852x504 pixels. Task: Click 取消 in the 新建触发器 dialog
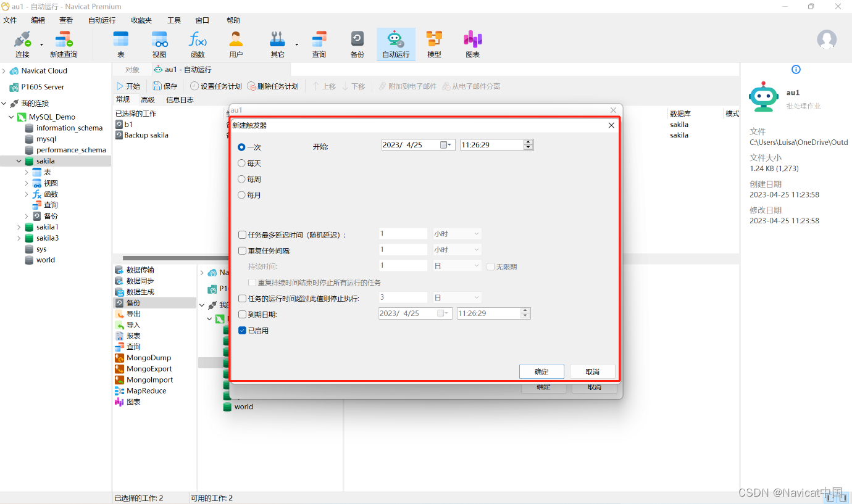pyautogui.click(x=593, y=372)
